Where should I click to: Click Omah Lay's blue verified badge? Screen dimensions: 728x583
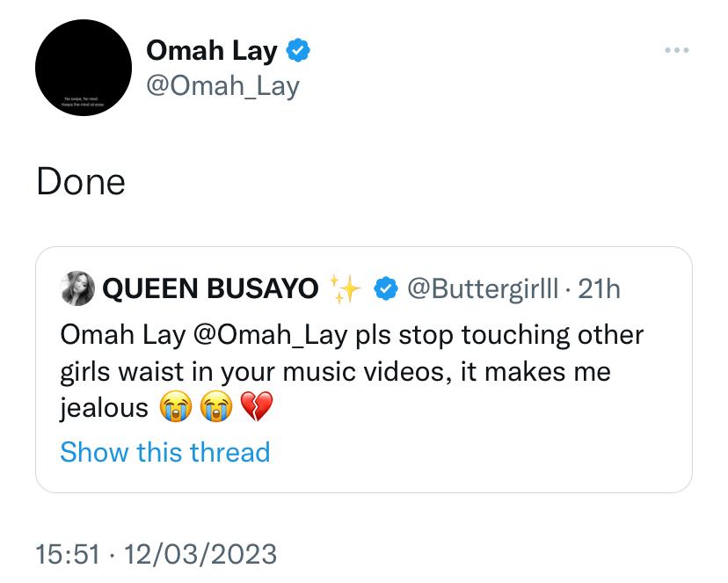(297, 50)
